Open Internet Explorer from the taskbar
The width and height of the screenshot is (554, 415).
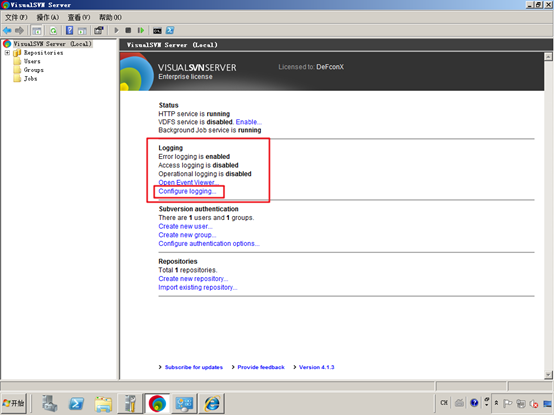212,403
